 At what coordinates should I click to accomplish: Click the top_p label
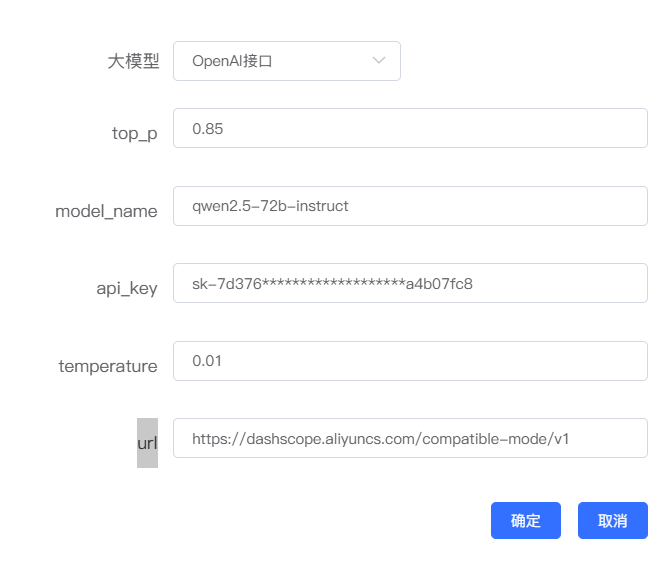point(135,134)
